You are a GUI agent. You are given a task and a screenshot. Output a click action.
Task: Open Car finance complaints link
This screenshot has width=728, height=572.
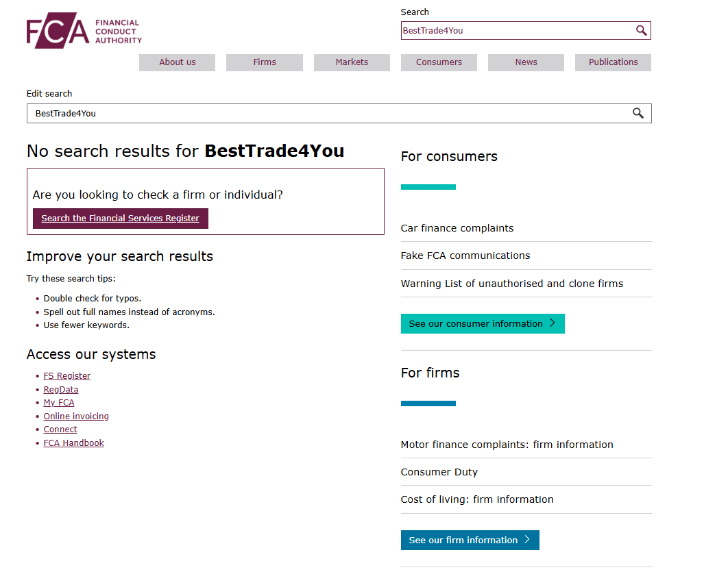coord(457,228)
